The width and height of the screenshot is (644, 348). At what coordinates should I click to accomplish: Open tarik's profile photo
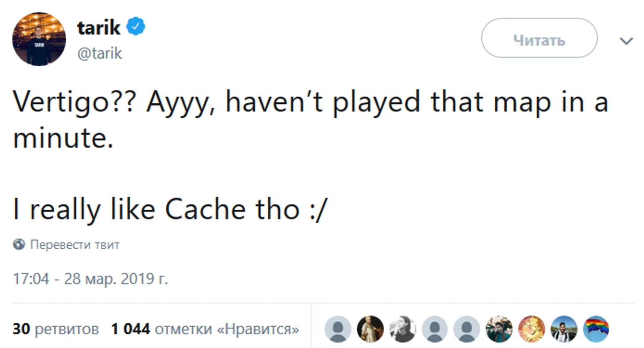coord(39,39)
